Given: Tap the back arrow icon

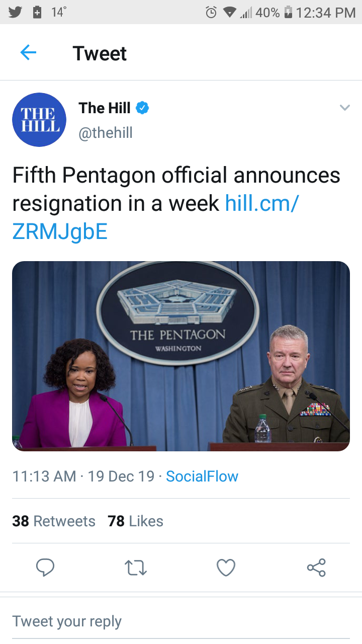Looking at the screenshot, I should coord(28,52).
